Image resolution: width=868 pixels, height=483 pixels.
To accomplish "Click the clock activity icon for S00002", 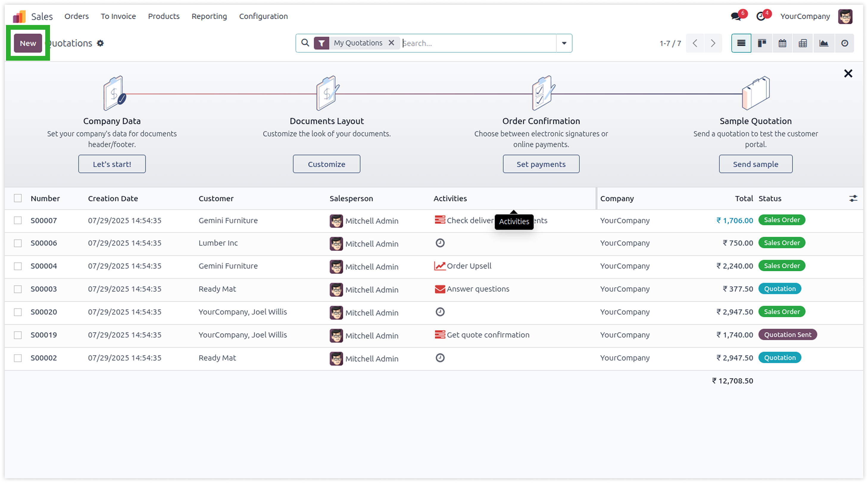I will click(x=440, y=358).
